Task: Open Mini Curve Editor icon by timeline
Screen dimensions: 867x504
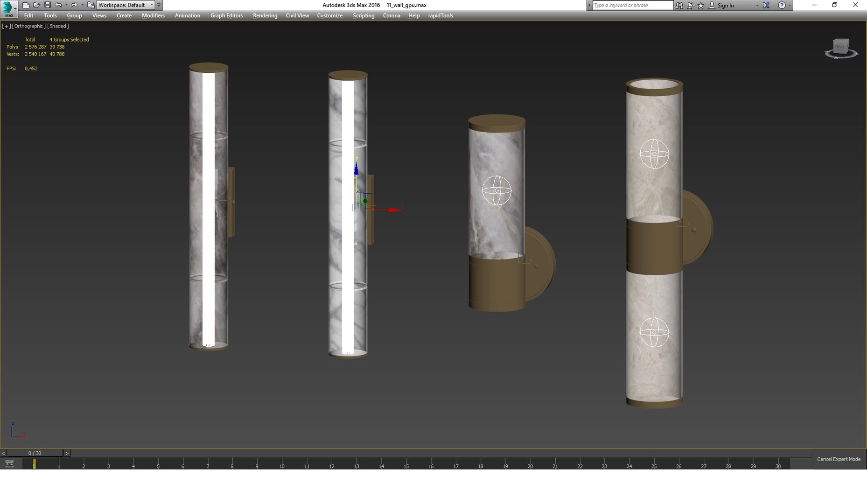Action: [9, 463]
